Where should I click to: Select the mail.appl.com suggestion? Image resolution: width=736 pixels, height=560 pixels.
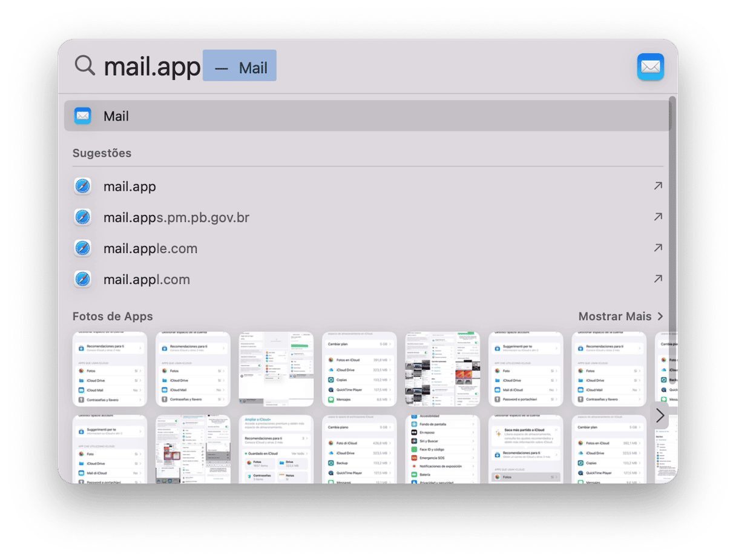(367, 279)
